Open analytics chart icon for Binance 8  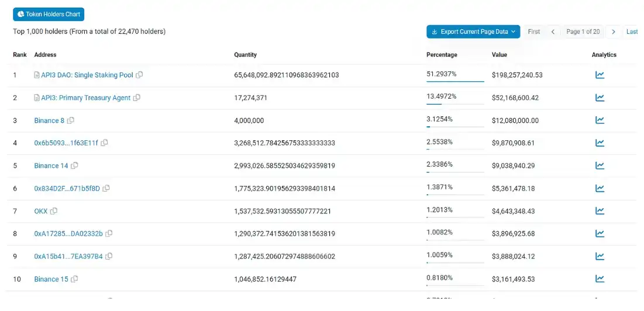[600, 120]
